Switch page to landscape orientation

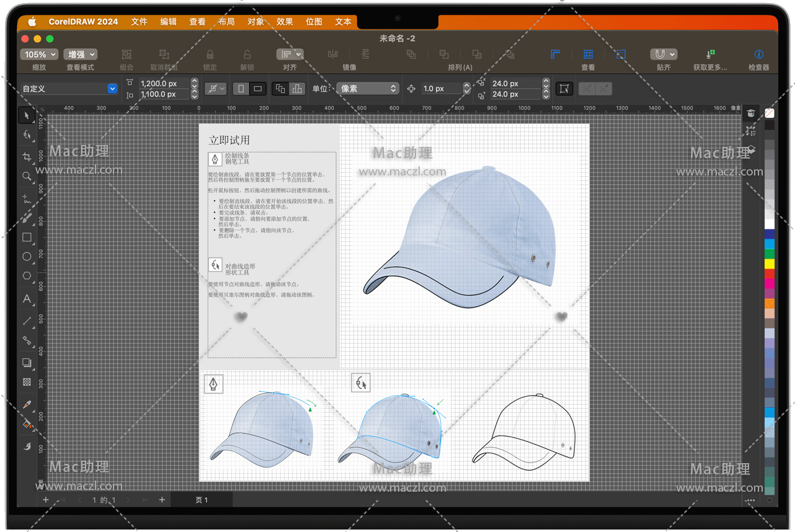point(258,89)
